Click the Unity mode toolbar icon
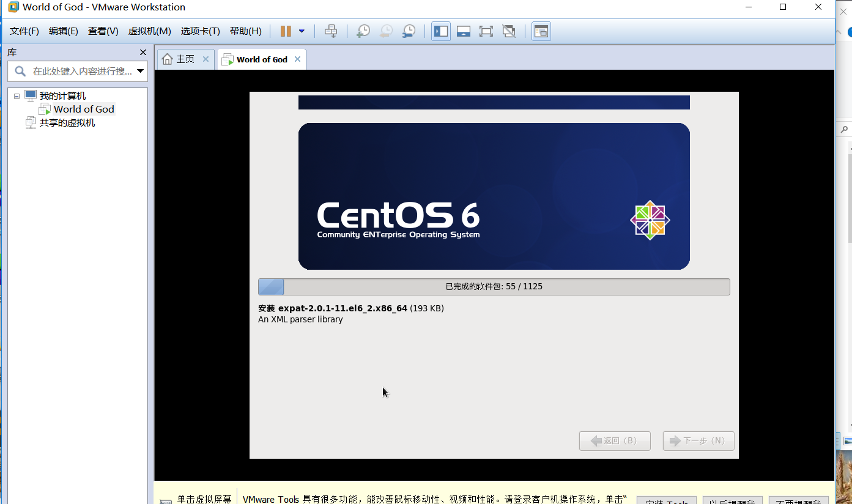Viewport: 852px width, 504px height. (x=509, y=31)
